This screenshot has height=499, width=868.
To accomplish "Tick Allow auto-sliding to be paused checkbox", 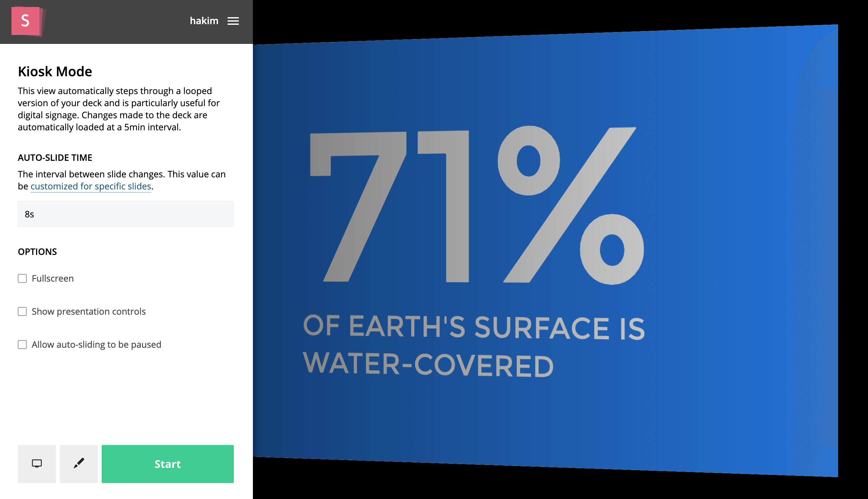I will pos(22,345).
